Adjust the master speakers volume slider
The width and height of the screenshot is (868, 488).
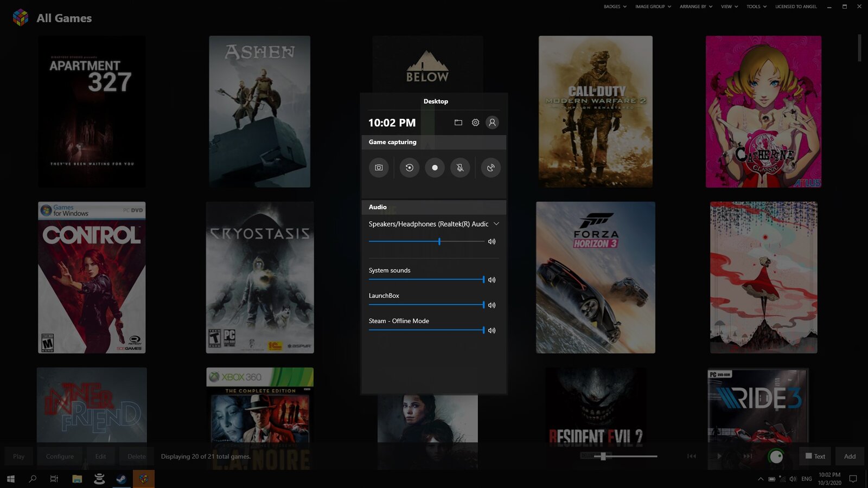click(x=426, y=242)
